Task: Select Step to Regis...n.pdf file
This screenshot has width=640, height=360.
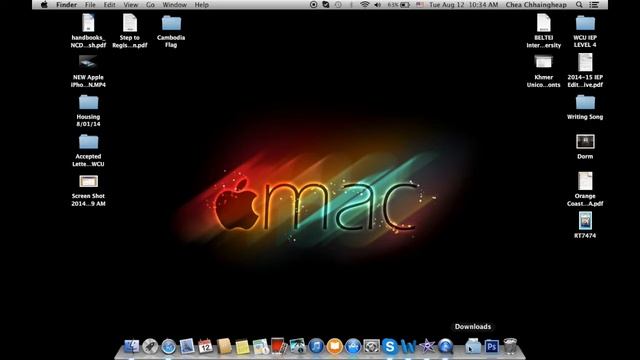Action: (x=130, y=31)
